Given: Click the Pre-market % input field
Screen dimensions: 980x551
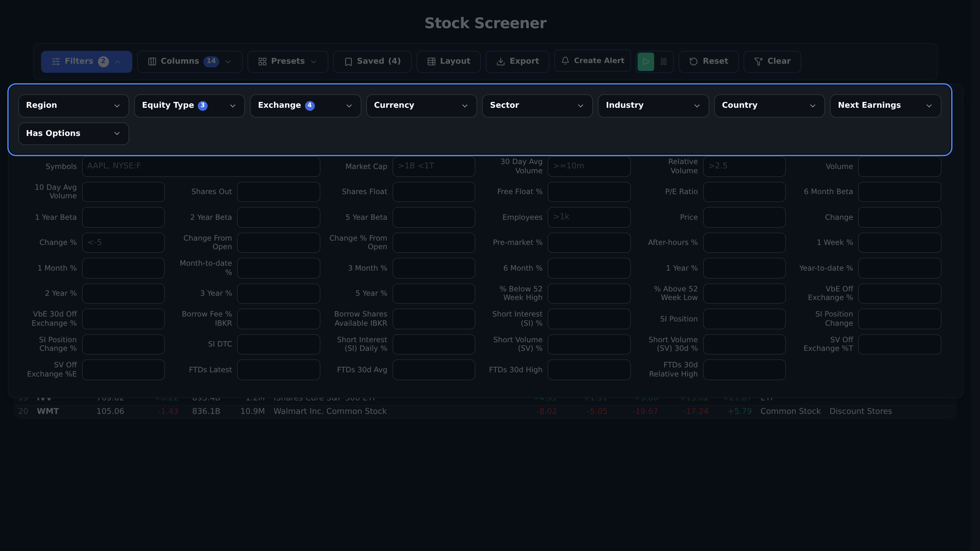Looking at the screenshot, I should (589, 243).
